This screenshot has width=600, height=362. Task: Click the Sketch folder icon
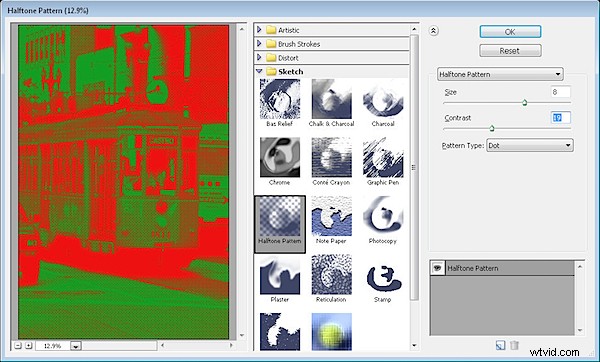(x=271, y=72)
